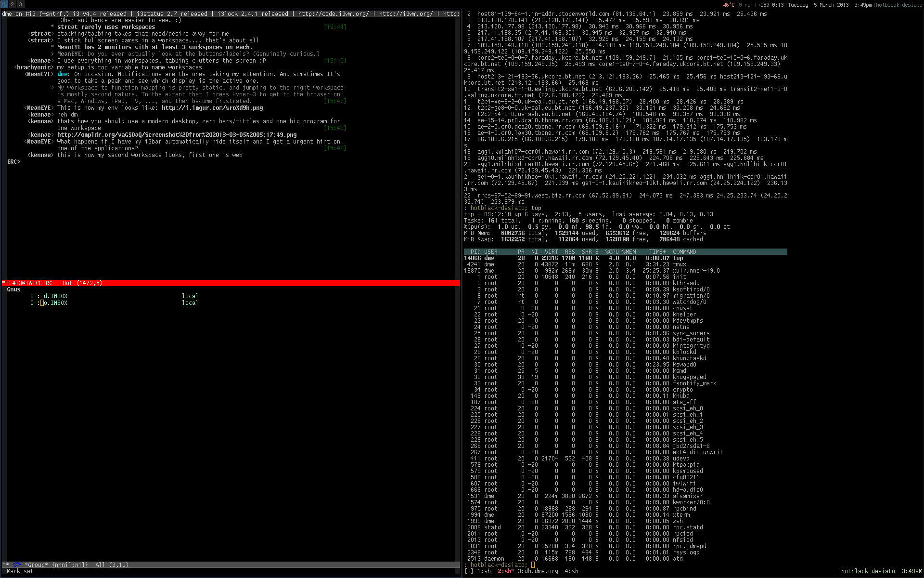This screenshot has height=578, width=924.
Task: Switch to i3 workspace 1
Action: 4,4
